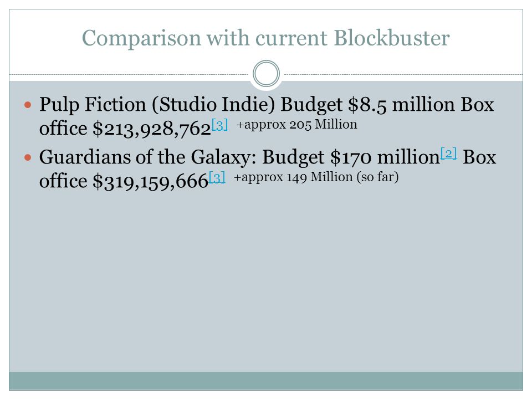Click the orange bullet beside Pulp Fiction
This screenshot has height=399, width=532.
tap(28, 105)
